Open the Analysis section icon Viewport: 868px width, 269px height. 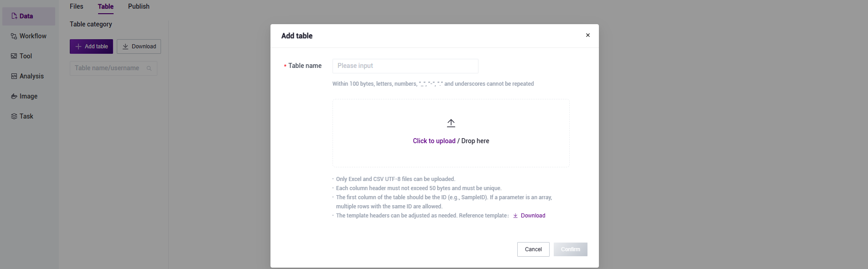[14, 76]
